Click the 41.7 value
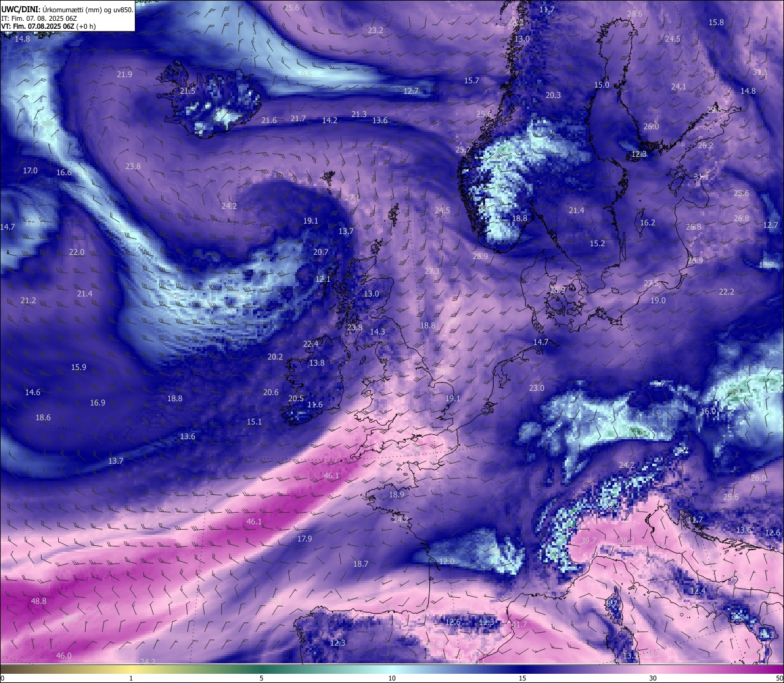The image size is (784, 683). pos(519,625)
